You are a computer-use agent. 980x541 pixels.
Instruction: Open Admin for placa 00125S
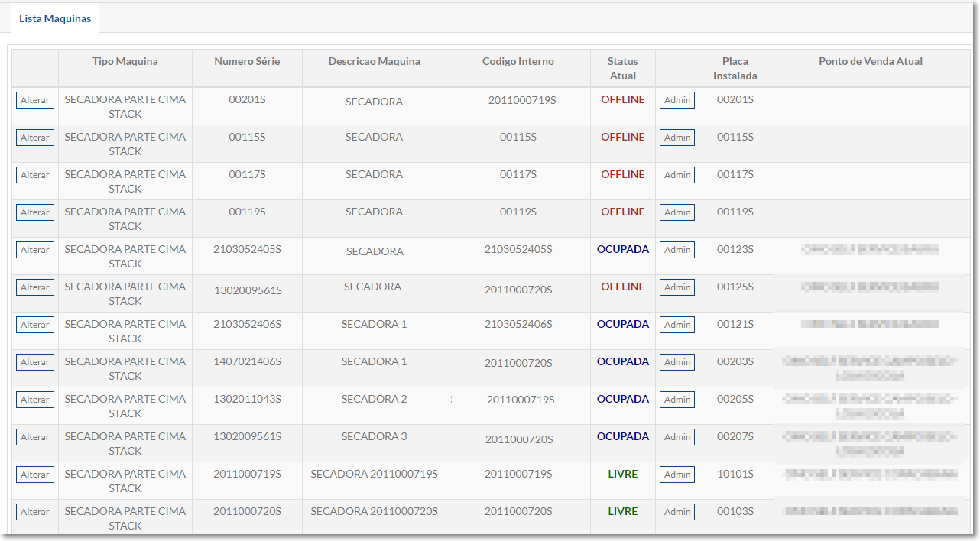pyautogui.click(x=677, y=287)
